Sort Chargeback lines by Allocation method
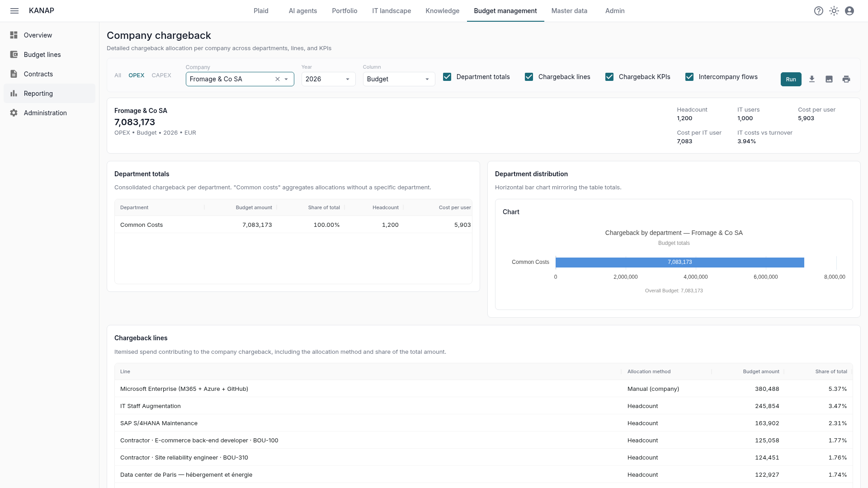 649,371
